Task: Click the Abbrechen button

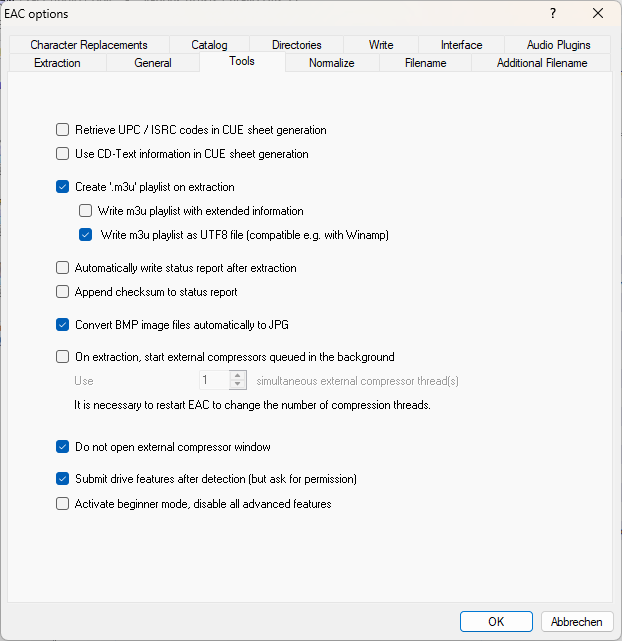Action: [577, 621]
